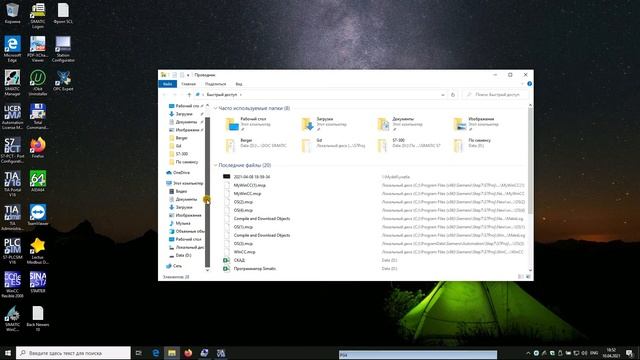Select WinCC.mcp in recent files

tap(244, 252)
